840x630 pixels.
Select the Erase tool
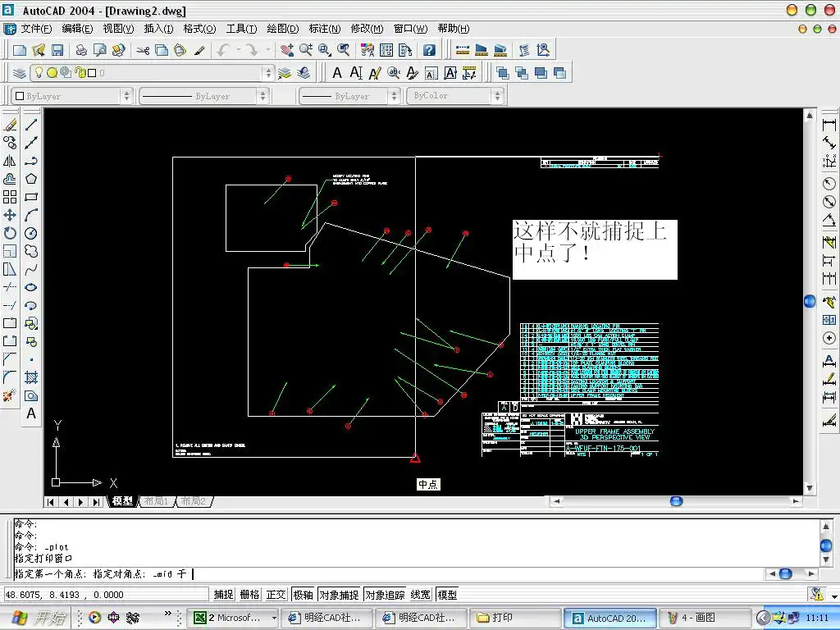tap(10, 125)
